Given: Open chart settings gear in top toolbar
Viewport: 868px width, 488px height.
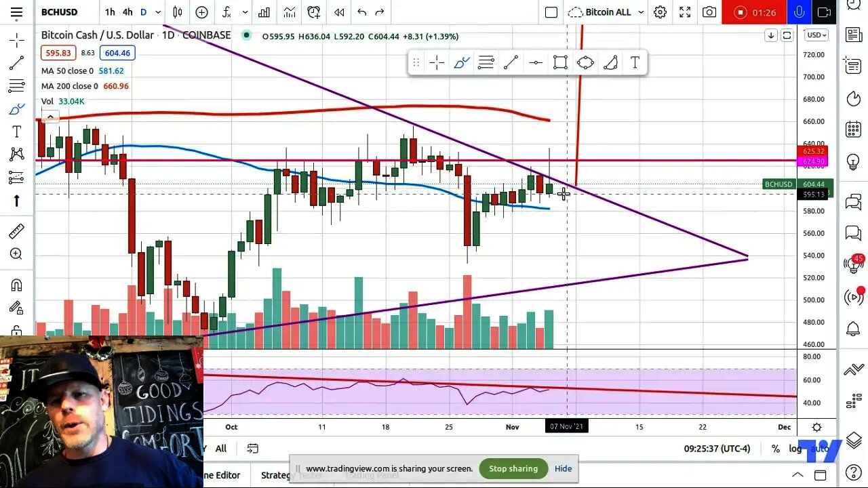Looking at the screenshot, I should pyautogui.click(x=660, y=12).
